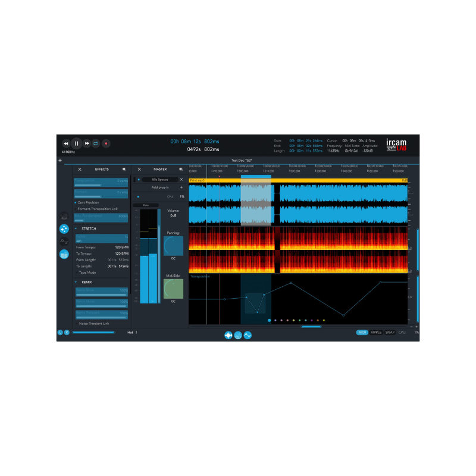476x476 pixels.
Task: Close the MASTER panel
Action: coord(139,170)
